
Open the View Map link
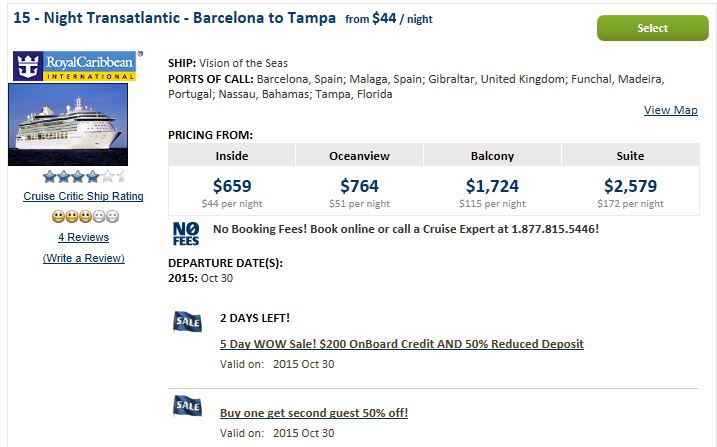(x=670, y=110)
